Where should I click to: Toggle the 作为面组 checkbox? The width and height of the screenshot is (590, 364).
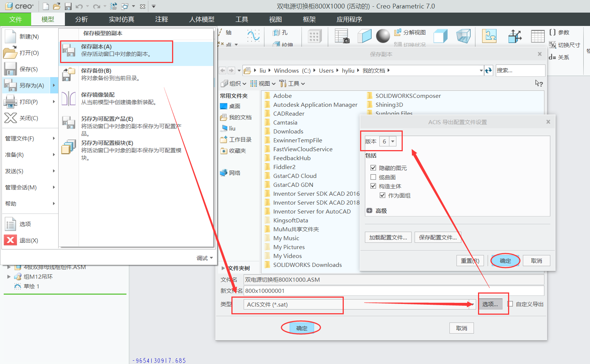pyautogui.click(x=383, y=195)
